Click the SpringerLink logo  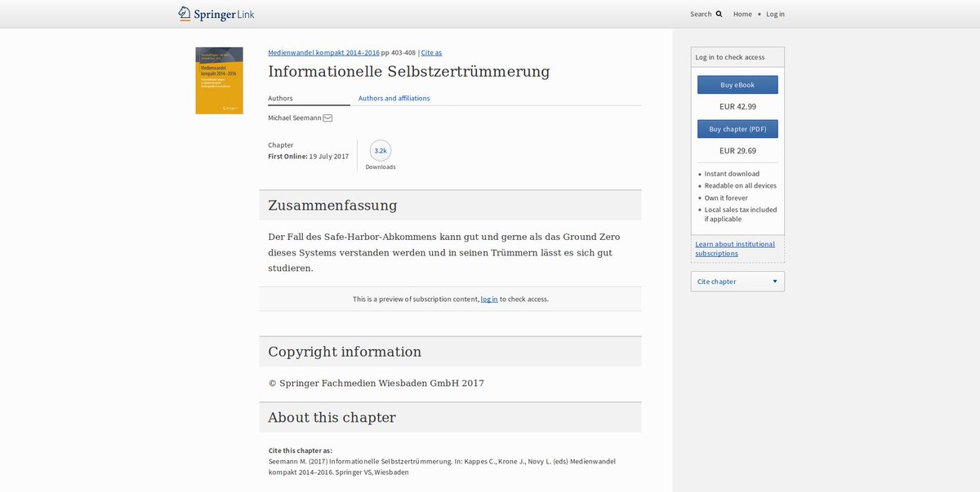[216, 14]
